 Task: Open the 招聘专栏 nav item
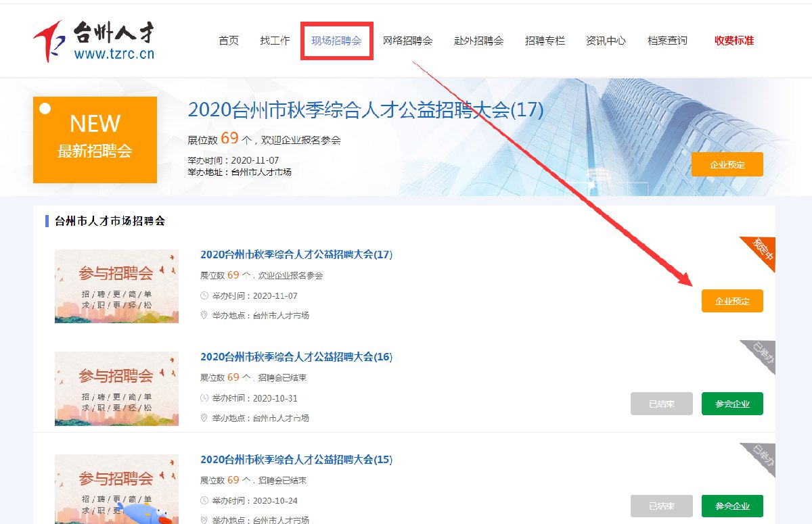tap(545, 41)
